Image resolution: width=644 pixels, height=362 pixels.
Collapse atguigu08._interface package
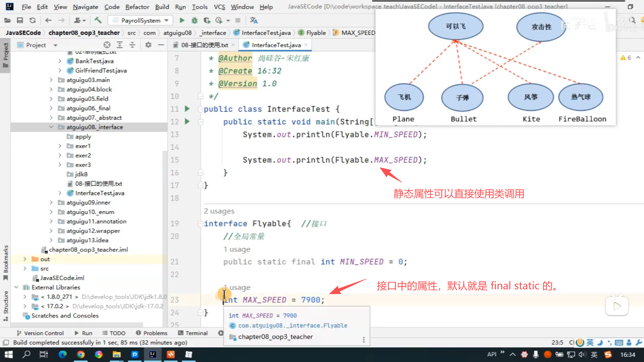(x=51, y=127)
